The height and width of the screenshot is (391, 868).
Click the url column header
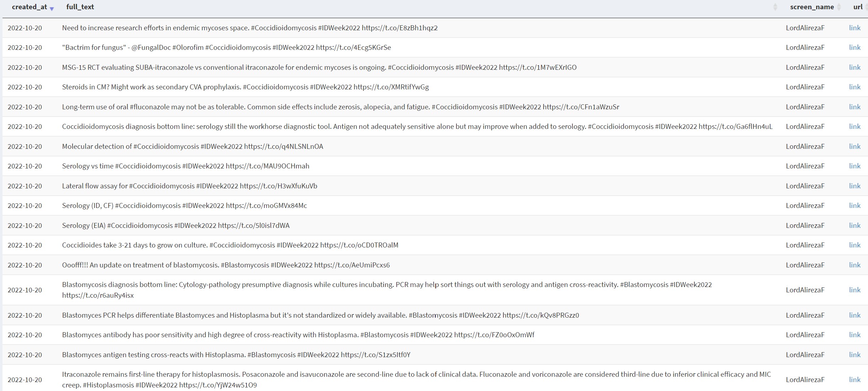(x=858, y=7)
